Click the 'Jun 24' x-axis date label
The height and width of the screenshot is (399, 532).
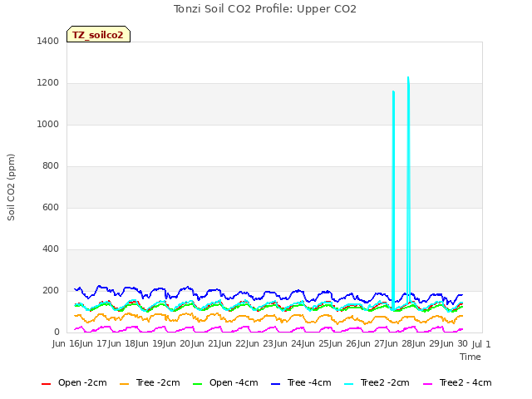pyautogui.click(x=289, y=344)
